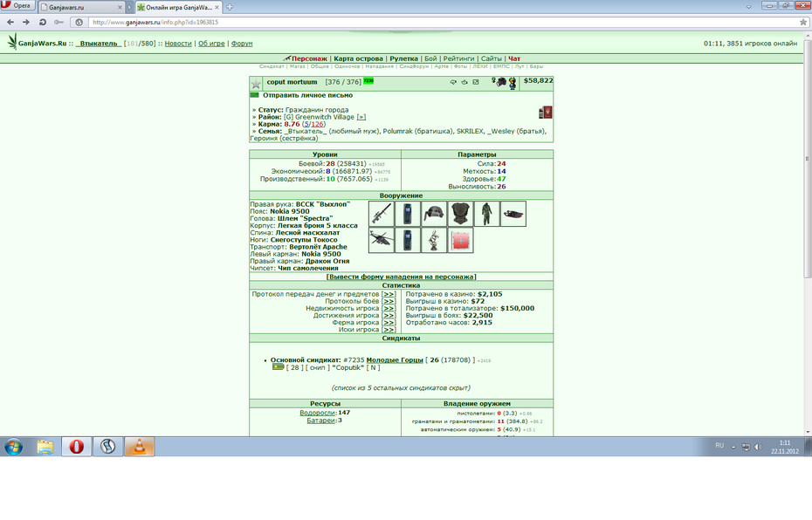812x520 pixels.
Task: Open the Чат menu item
Action: tap(514, 58)
